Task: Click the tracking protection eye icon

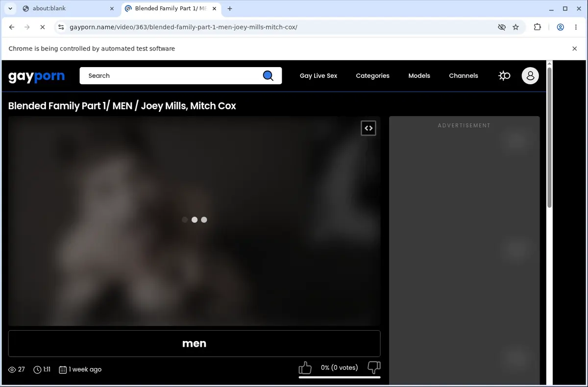Action: pos(502,27)
